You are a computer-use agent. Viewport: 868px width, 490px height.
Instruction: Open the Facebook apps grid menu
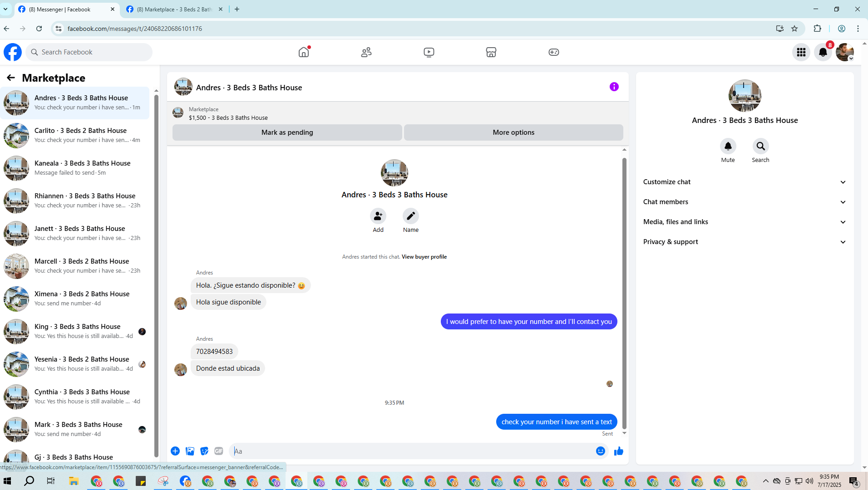(x=801, y=52)
